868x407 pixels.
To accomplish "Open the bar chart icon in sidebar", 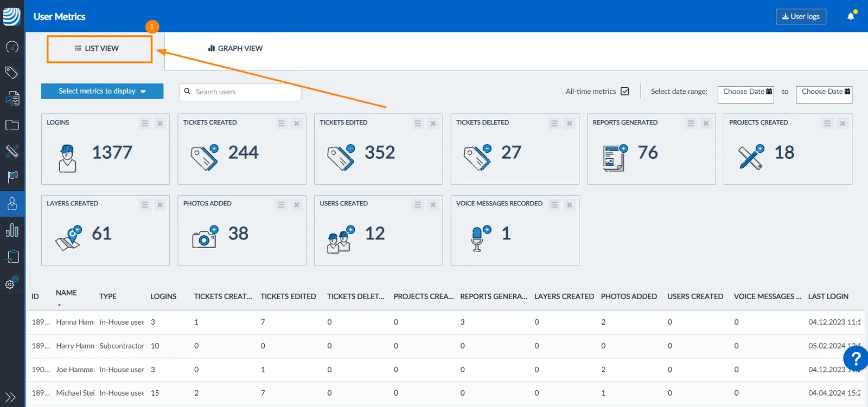I will click(x=12, y=230).
